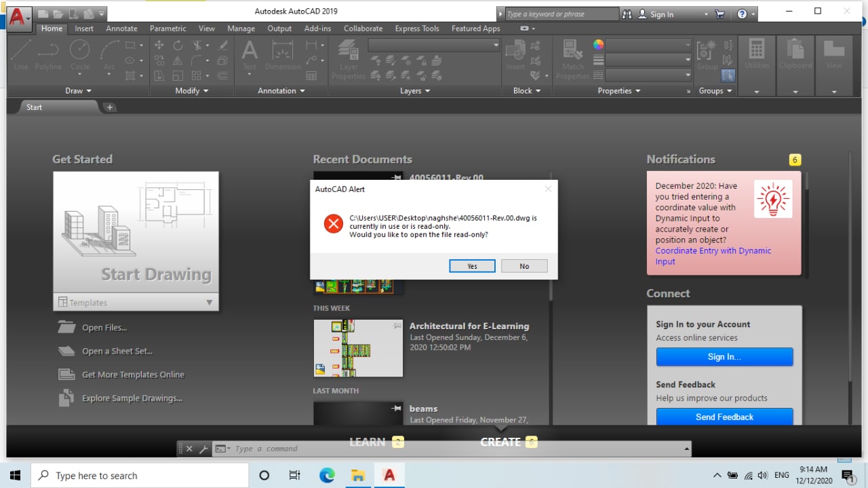The height and width of the screenshot is (488, 868).
Task: Click Yes in the AutoCAD Alert dialog
Action: tap(472, 266)
